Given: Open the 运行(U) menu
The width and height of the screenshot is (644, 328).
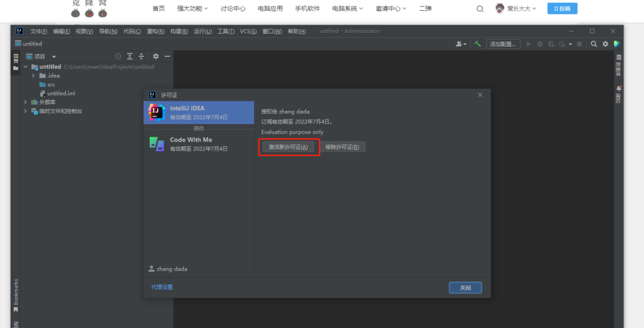Looking at the screenshot, I should pos(203,31).
